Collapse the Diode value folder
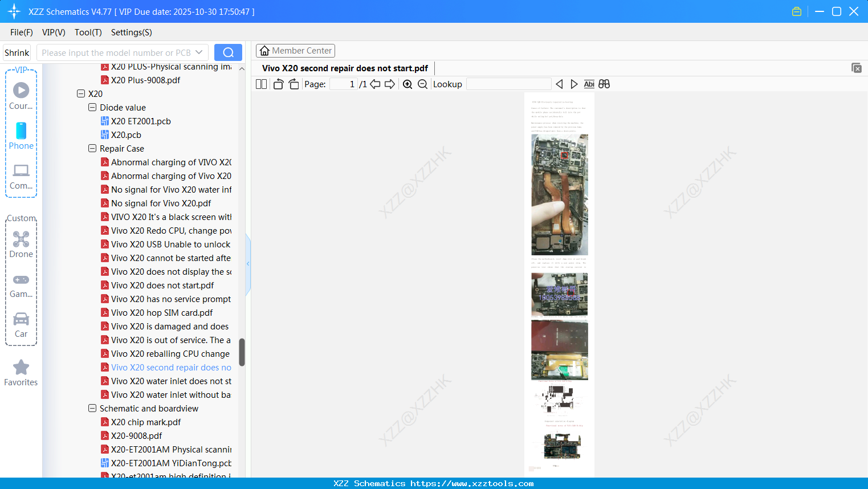 click(x=92, y=107)
